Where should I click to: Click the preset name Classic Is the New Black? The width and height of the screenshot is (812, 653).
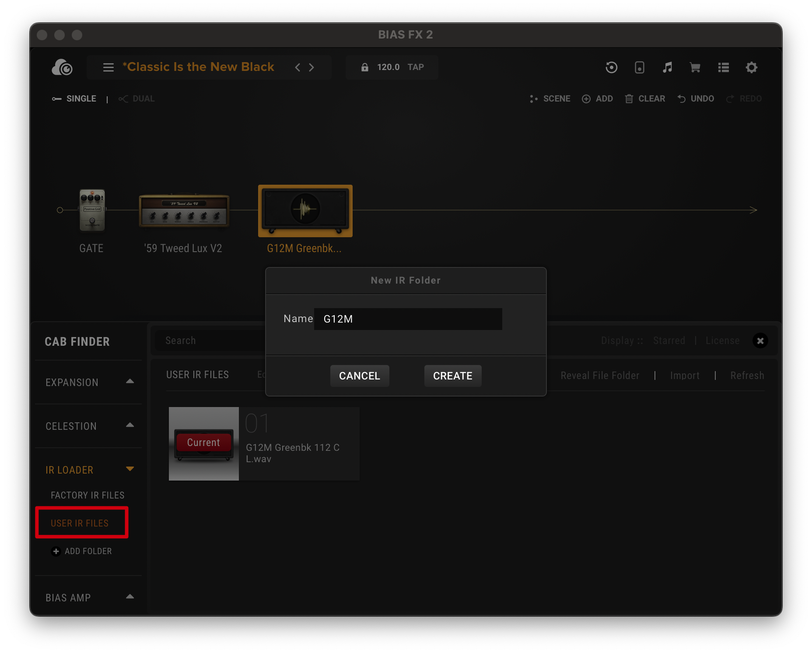coord(198,67)
